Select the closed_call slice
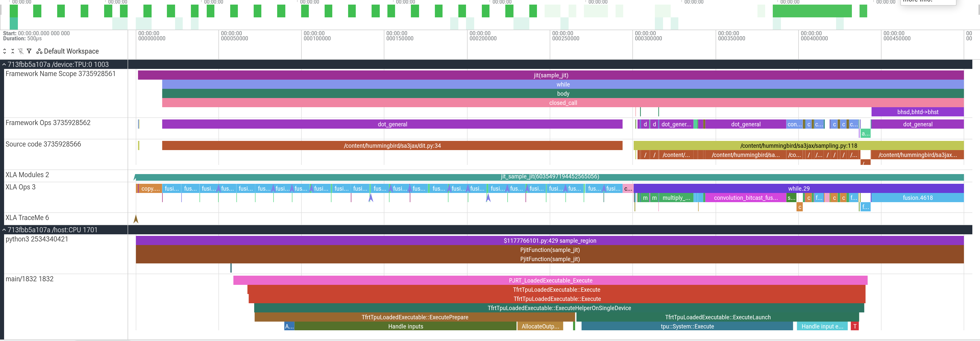Screen dimensions: 980x341 [563, 103]
